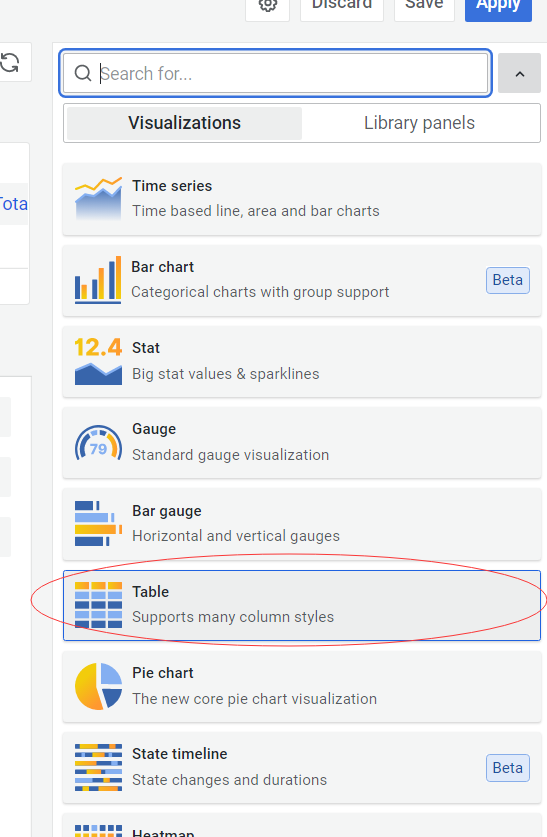Select the Table grid icon
Viewport: 547px width, 837px height.
(98, 605)
